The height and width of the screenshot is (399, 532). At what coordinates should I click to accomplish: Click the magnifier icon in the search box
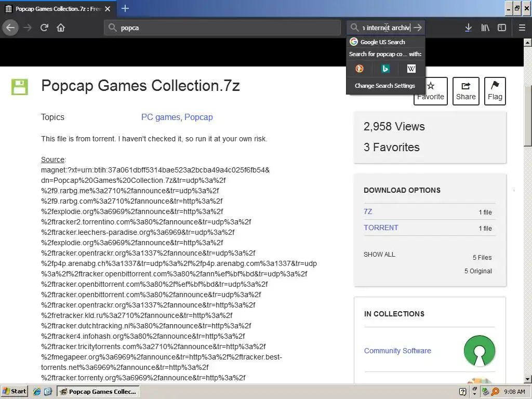[354, 28]
